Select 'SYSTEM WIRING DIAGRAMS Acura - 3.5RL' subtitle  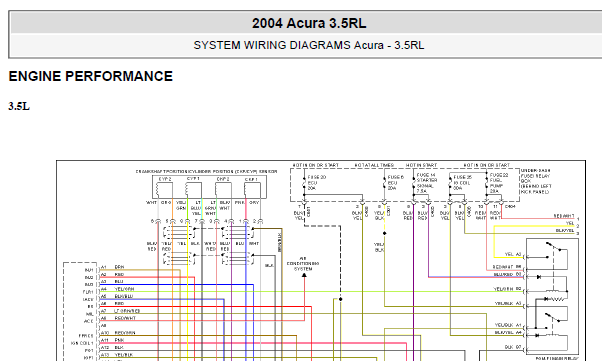(309, 45)
